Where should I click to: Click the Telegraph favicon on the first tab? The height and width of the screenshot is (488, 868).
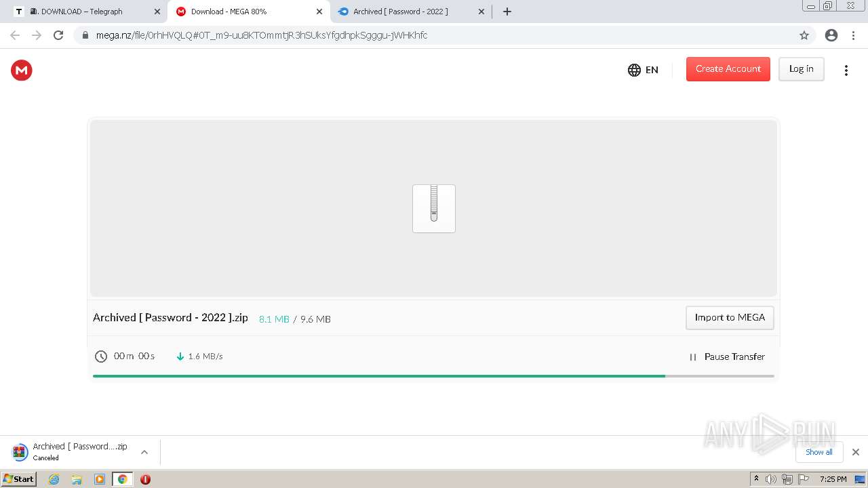[19, 12]
